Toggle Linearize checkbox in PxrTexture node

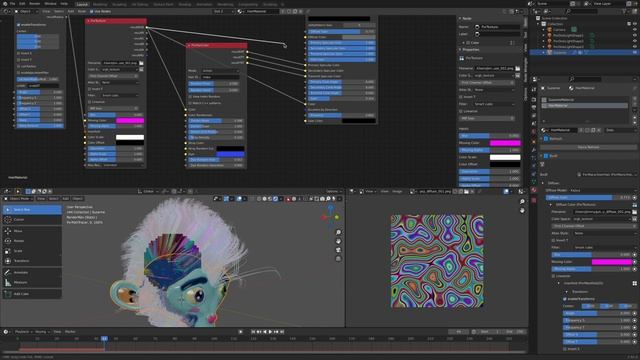(x=89, y=102)
